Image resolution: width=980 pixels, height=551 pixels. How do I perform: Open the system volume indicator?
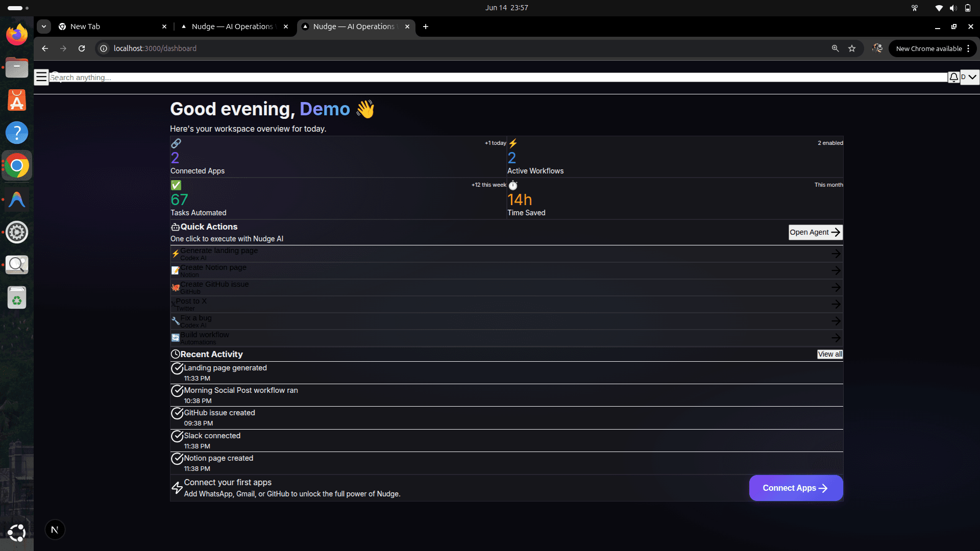point(953,8)
